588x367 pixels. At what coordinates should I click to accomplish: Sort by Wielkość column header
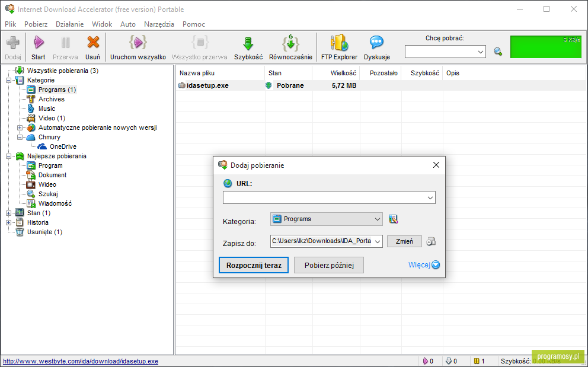click(336, 73)
